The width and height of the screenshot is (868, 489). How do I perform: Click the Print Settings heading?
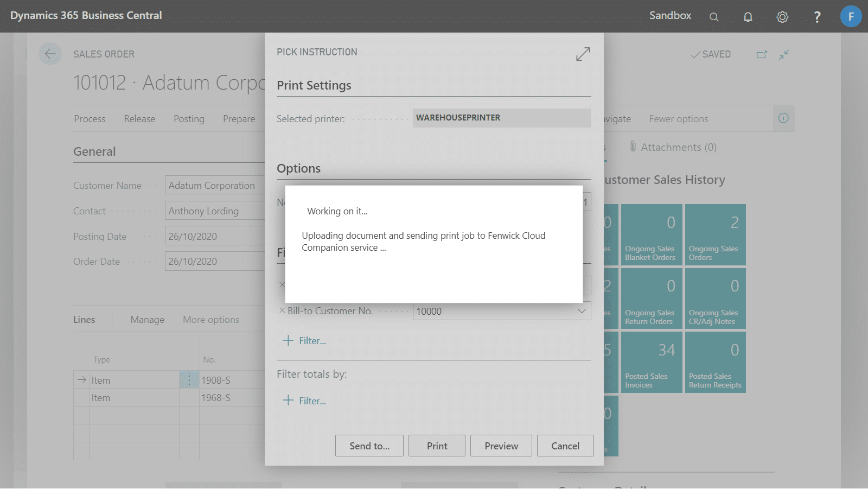314,85
